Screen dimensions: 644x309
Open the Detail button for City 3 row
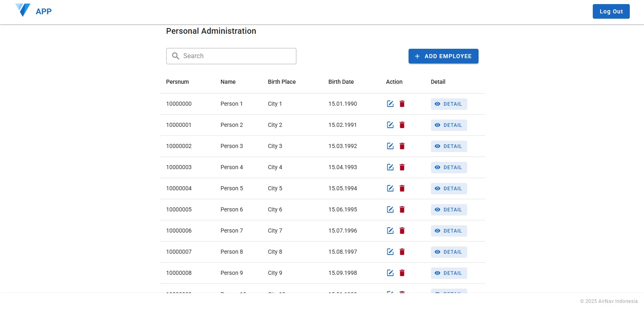point(448,146)
